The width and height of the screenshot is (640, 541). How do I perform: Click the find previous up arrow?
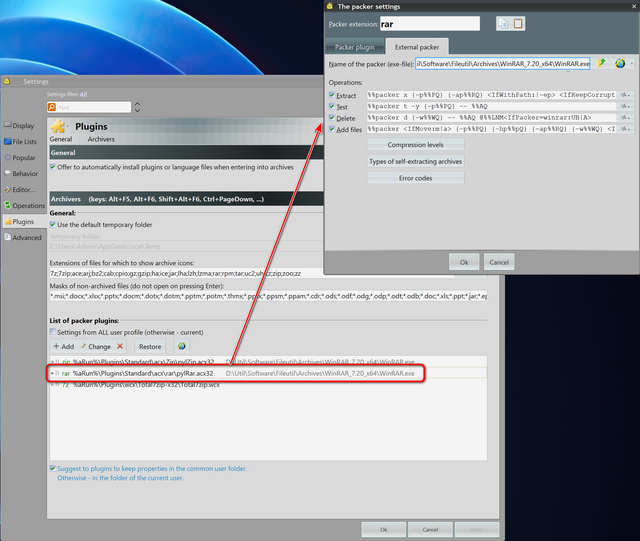pyautogui.click(x=138, y=104)
